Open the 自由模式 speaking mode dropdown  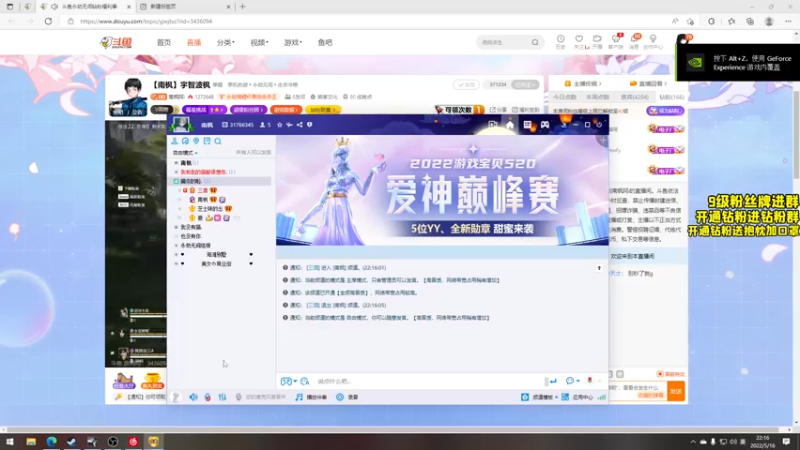pos(185,153)
